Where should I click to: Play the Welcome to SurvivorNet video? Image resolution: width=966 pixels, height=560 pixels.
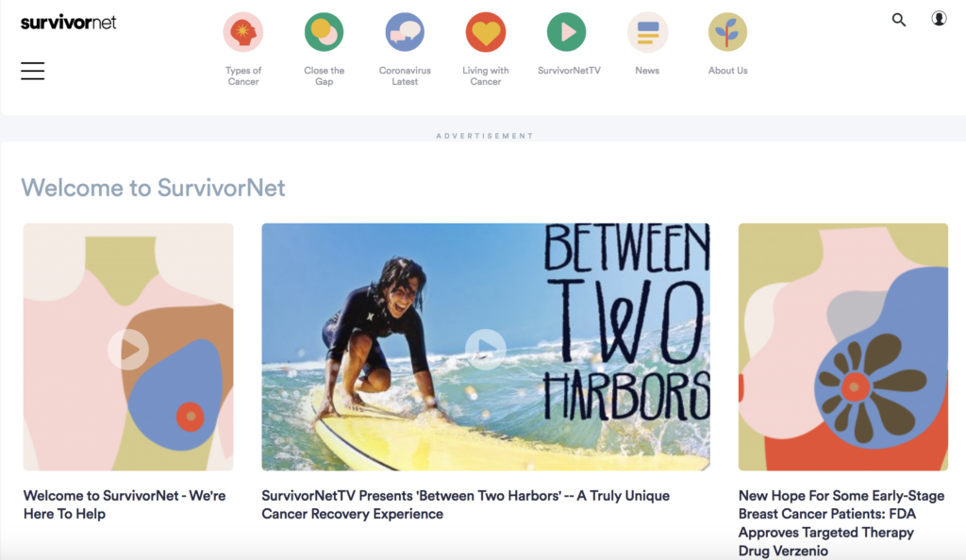pos(128,350)
